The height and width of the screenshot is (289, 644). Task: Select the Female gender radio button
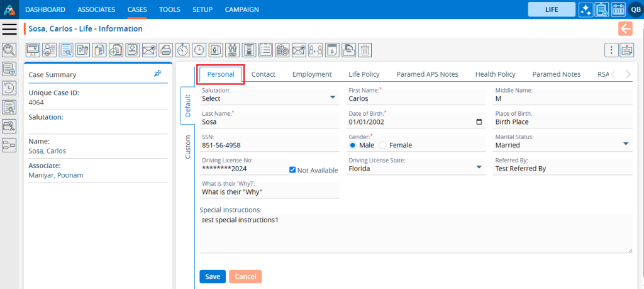pyautogui.click(x=382, y=145)
